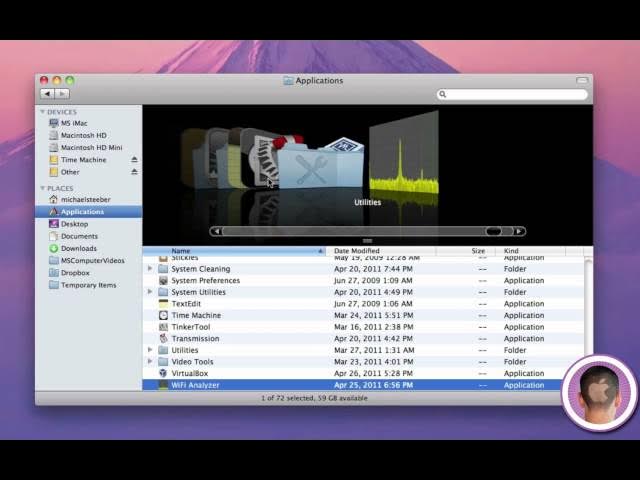Expand the Video Tools folder

[x=150, y=361]
